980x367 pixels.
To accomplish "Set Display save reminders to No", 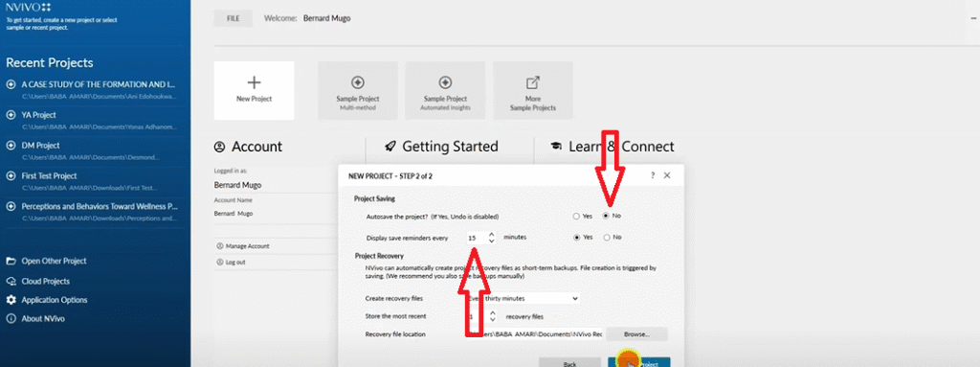I will click(x=607, y=238).
